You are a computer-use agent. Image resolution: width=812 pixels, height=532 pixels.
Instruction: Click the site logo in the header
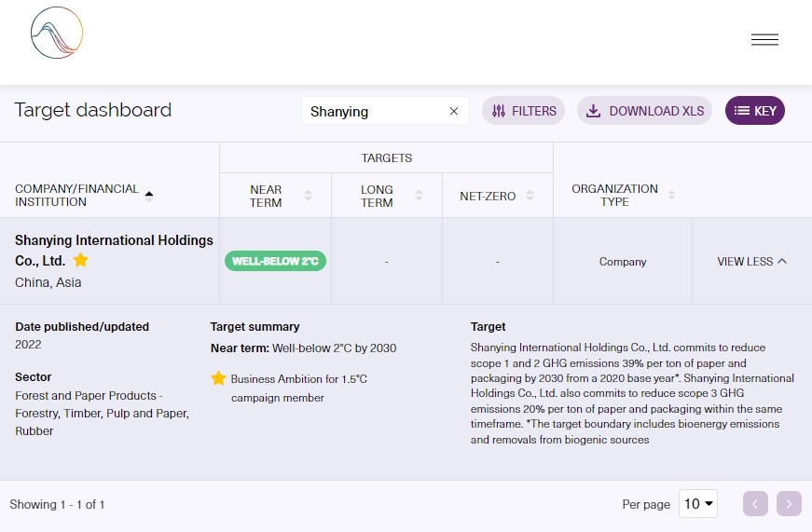57,34
